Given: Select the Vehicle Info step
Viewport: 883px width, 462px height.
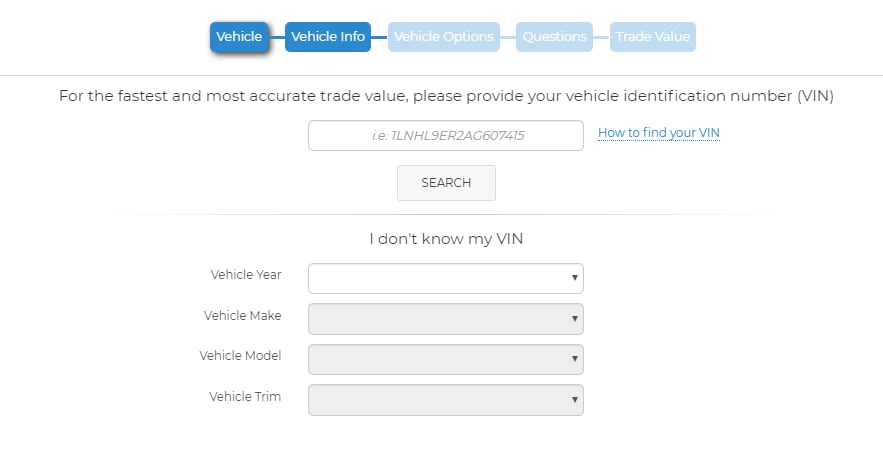Looking at the screenshot, I should point(328,37).
